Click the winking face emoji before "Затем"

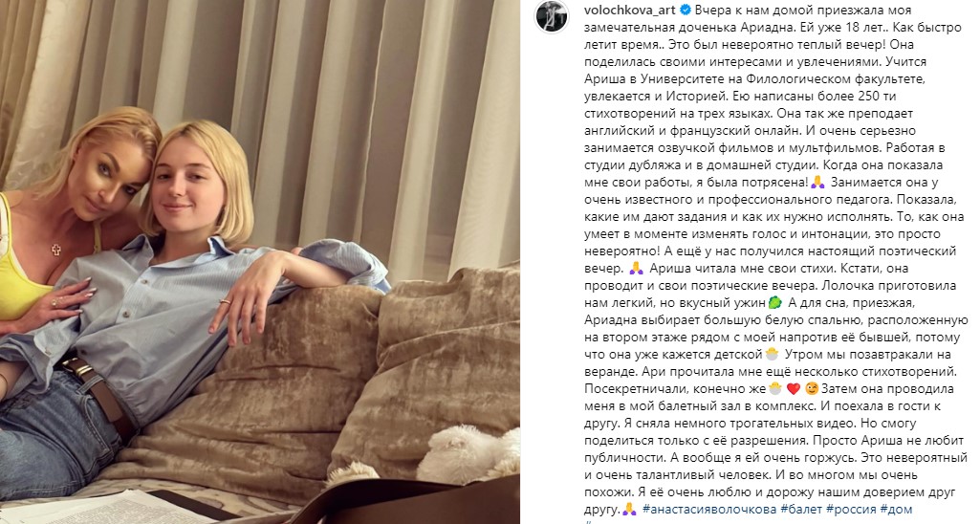pyautogui.click(x=812, y=388)
